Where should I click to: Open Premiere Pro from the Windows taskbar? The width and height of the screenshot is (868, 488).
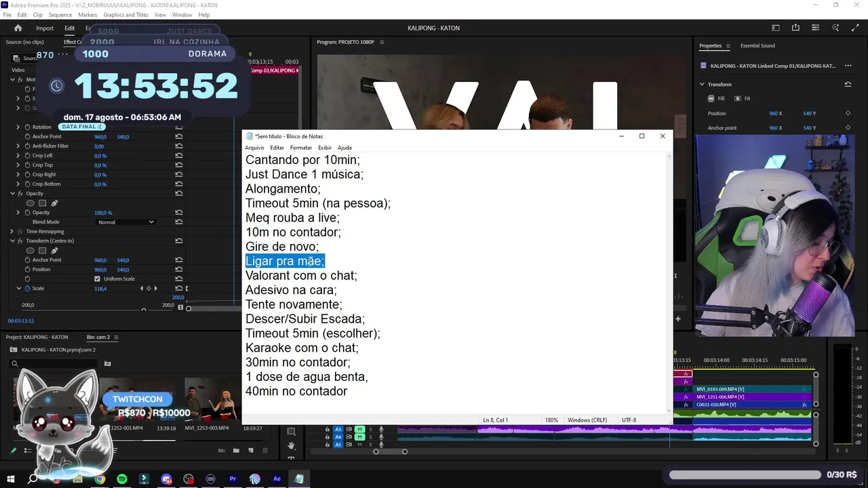point(233,479)
